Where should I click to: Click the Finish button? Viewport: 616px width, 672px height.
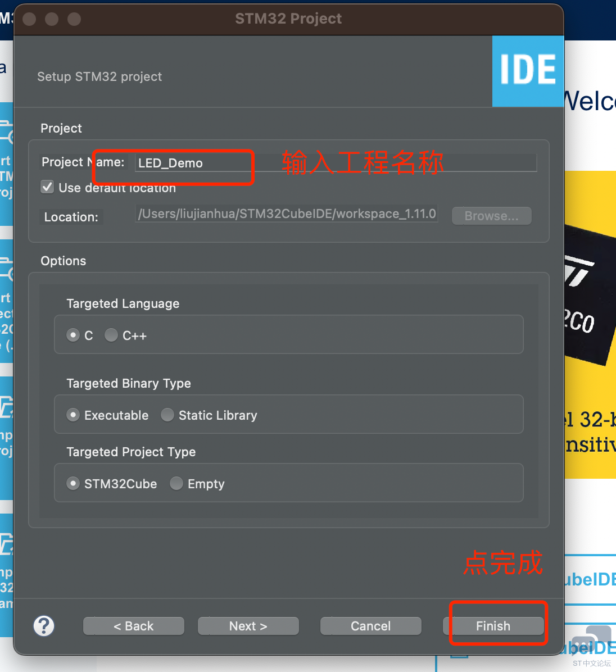click(493, 626)
